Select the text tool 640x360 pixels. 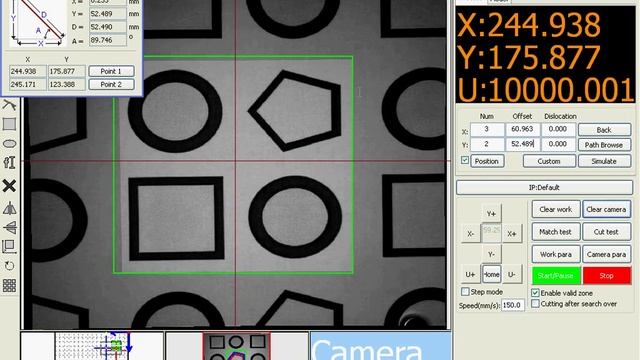point(9,163)
